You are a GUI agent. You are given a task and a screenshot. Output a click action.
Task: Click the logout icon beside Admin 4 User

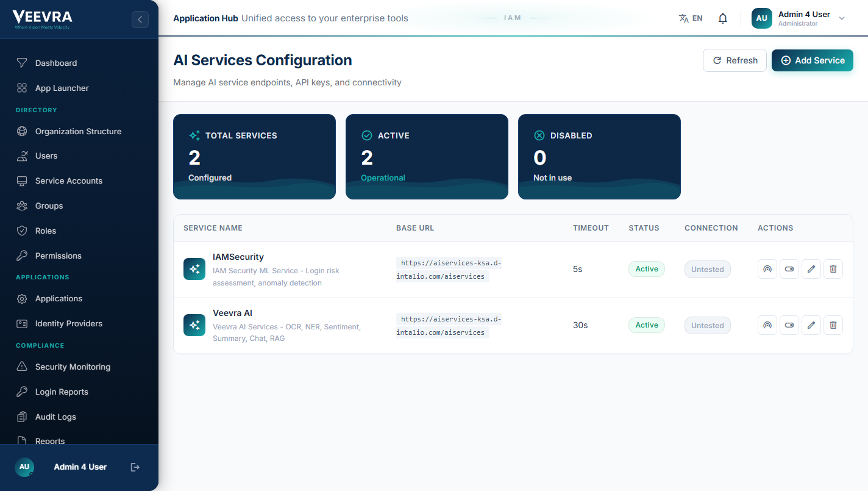tap(135, 467)
